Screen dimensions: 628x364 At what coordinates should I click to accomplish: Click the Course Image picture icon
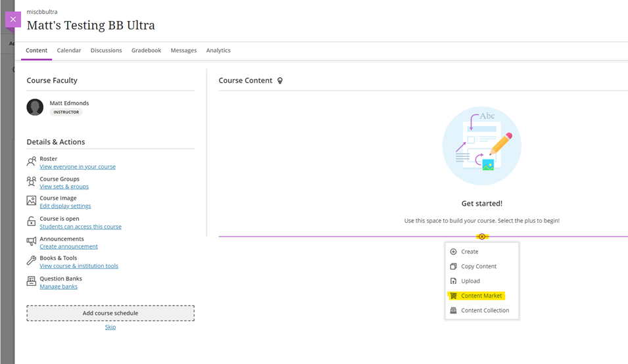pos(32,201)
